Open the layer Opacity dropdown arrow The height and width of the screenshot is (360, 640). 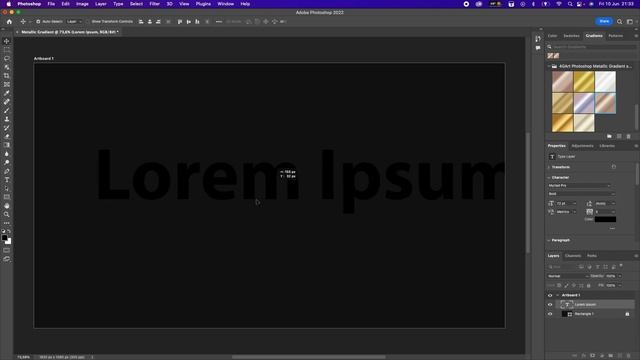620,276
